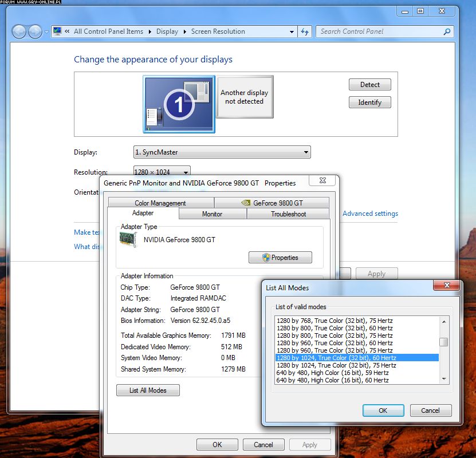Click the 'Integrated RAMDAC' DAC type value
The image size is (476, 458).
click(198, 298)
